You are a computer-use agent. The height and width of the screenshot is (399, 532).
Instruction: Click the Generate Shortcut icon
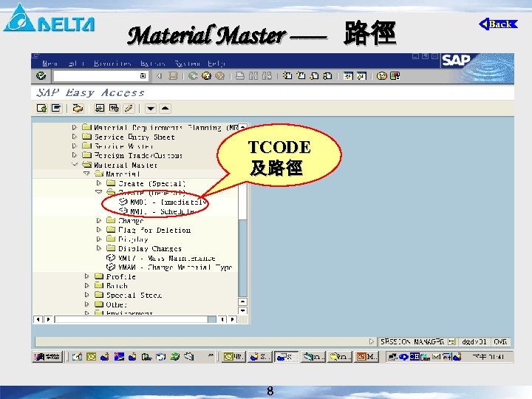point(361,76)
